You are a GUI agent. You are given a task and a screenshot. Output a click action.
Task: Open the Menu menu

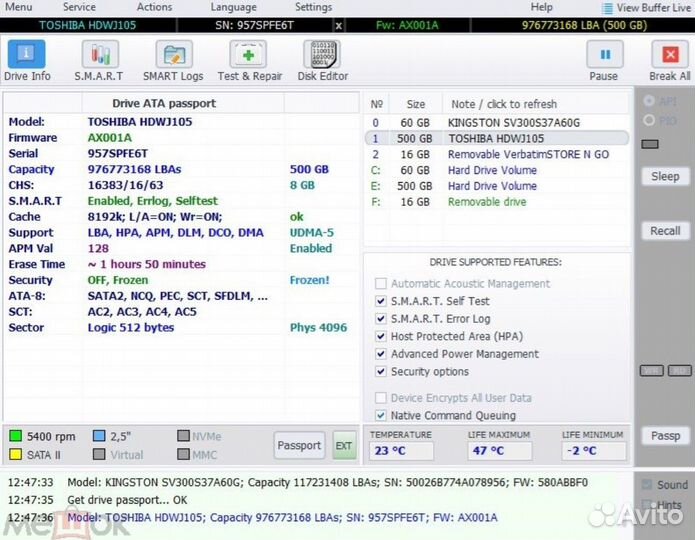click(19, 7)
